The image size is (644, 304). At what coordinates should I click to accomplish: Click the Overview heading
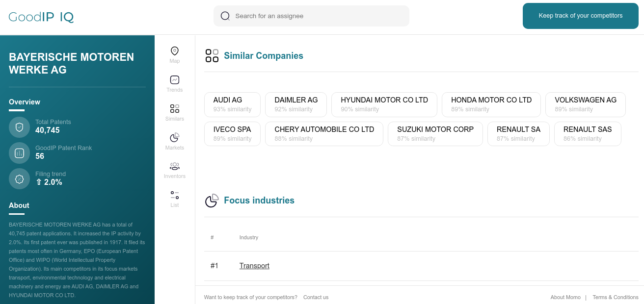coord(25,102)
